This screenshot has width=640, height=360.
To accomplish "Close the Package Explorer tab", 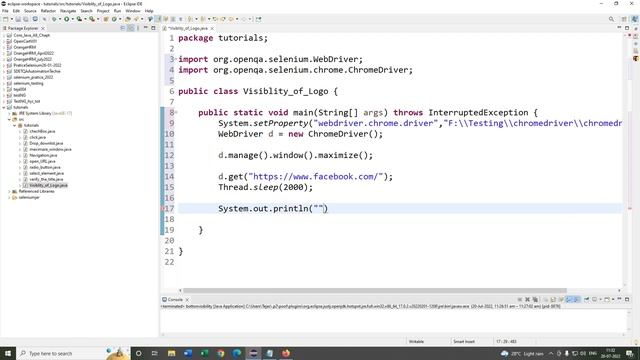I will (x=42, y=28).
